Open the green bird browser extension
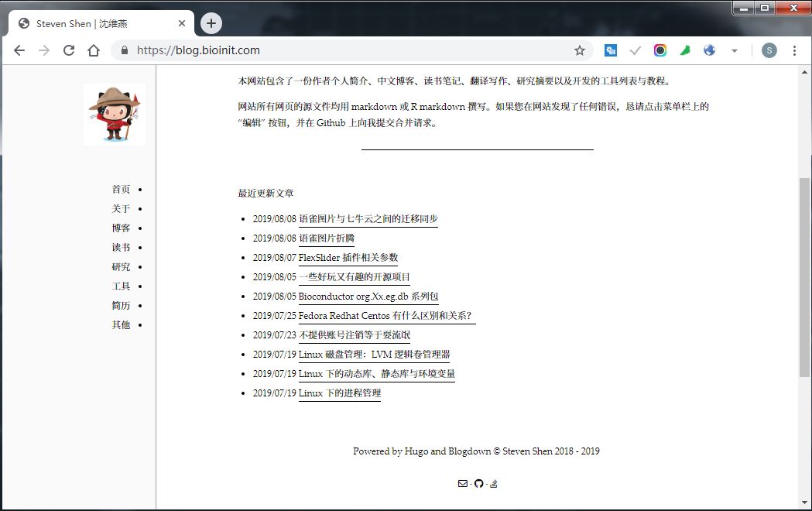 [x=684, y=50]
